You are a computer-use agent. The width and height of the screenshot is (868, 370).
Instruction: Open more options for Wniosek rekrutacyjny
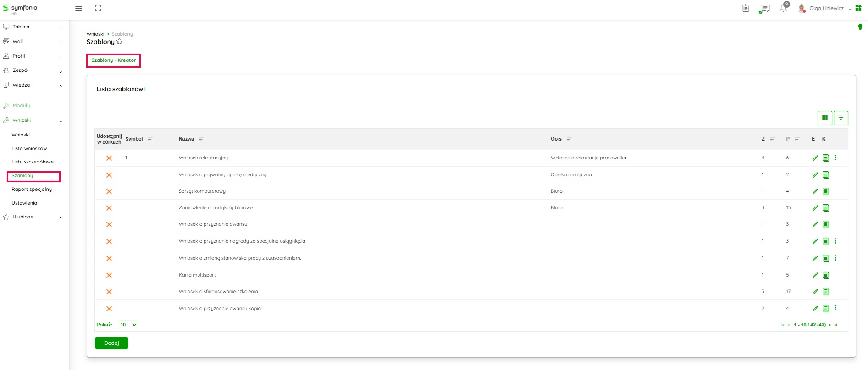pos(835,158)
